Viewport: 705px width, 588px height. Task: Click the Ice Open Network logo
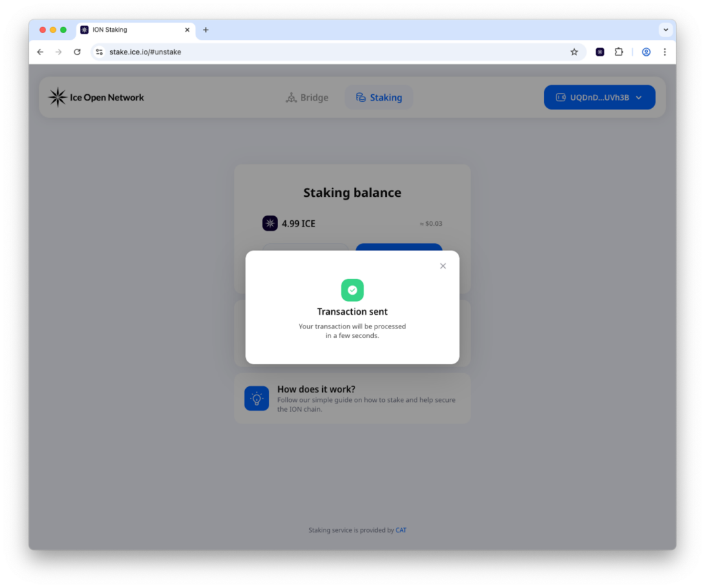click(57, 97)
